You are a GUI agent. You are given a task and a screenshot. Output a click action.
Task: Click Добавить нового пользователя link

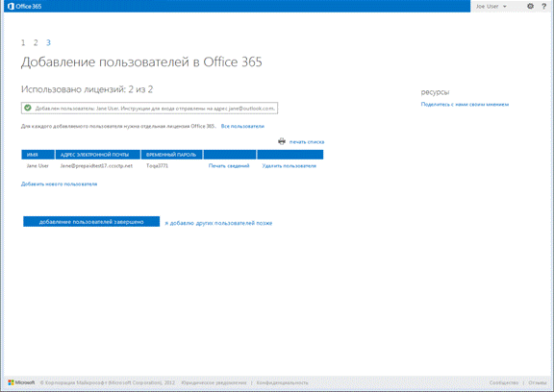59,184
